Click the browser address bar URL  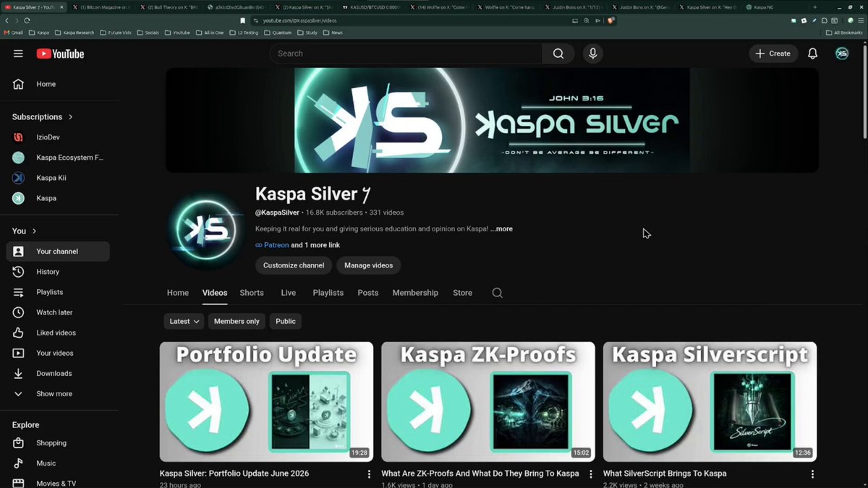(299, 21)
